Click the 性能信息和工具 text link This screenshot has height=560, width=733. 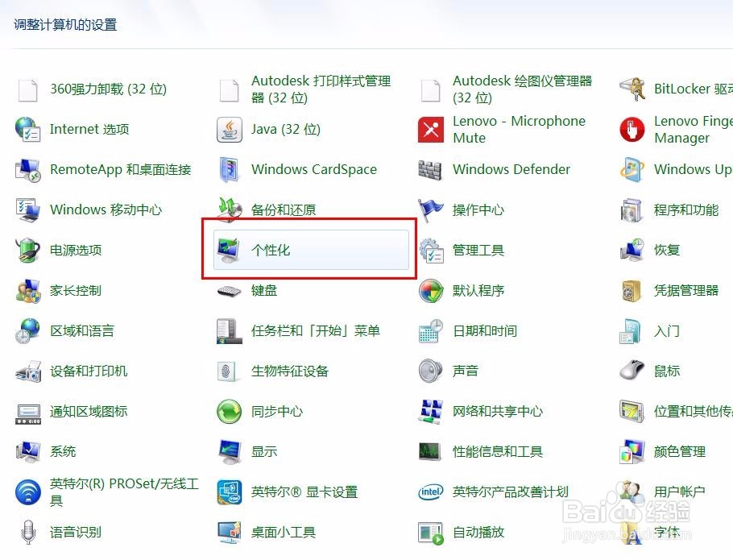pos(498,452)
